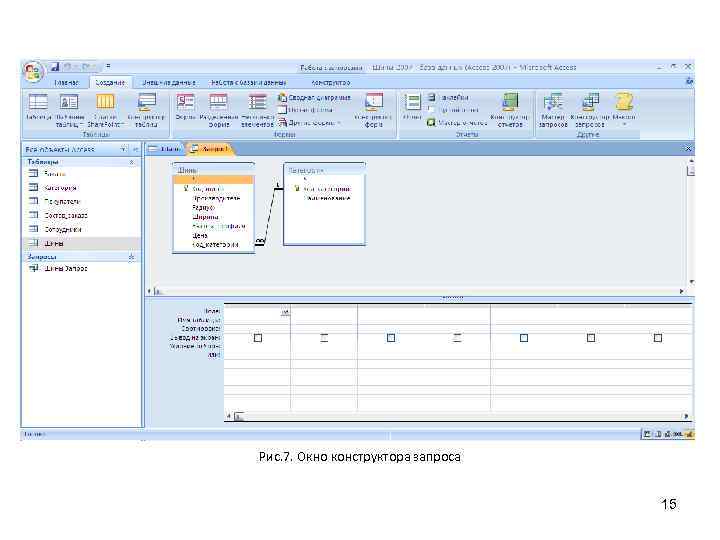This screenshot has width=720, height=540.
Task: Select the Категория table in navigation pane
Action: coord(60,187)
